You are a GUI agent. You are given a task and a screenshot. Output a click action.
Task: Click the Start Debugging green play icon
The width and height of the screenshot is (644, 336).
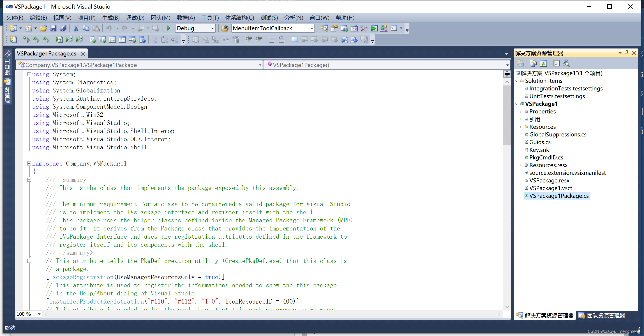169,28
